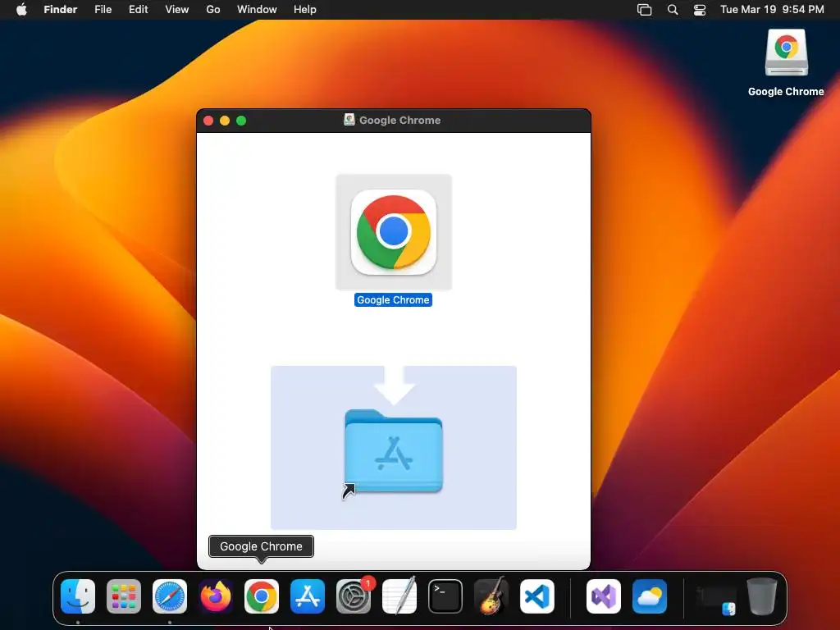Screen dimensions: 840x630
Task: Launch GarageBand from the Dock
Action: (491, 596)
